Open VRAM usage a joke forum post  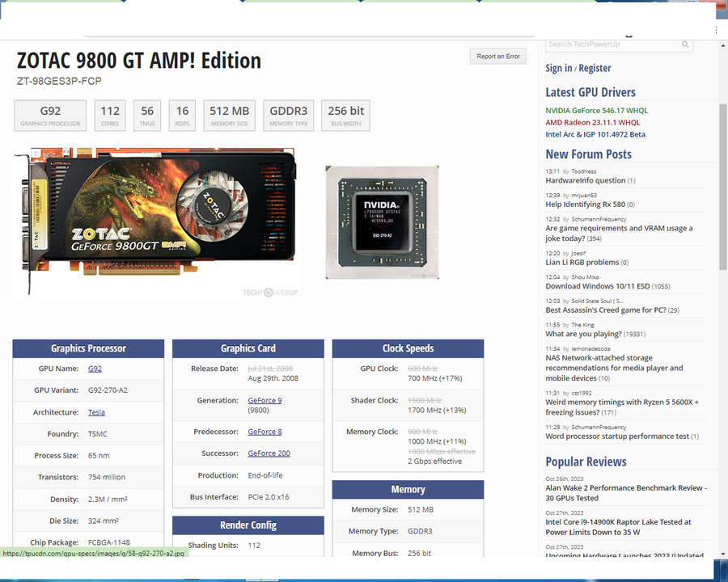pos(619,233)
